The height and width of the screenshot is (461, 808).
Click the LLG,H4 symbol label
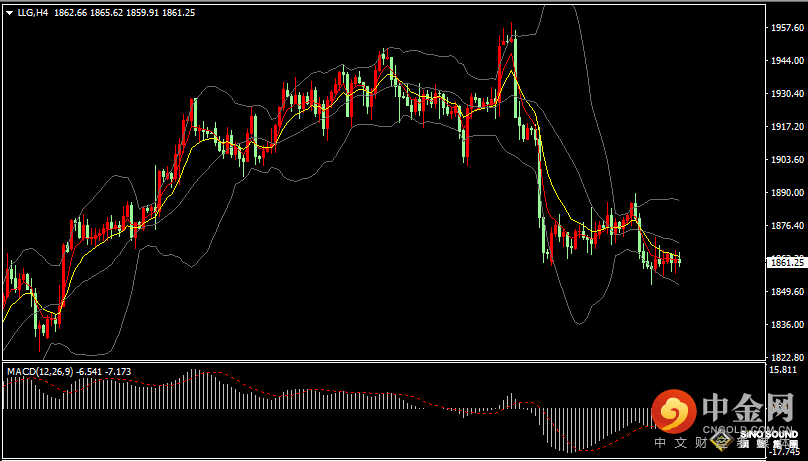pos(33,13)
